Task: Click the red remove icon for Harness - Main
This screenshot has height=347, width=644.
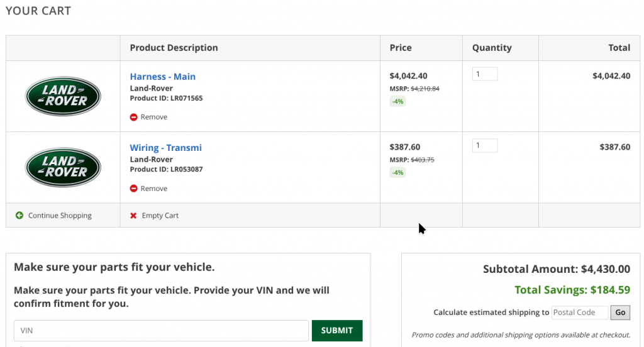Action: (133, 117)
